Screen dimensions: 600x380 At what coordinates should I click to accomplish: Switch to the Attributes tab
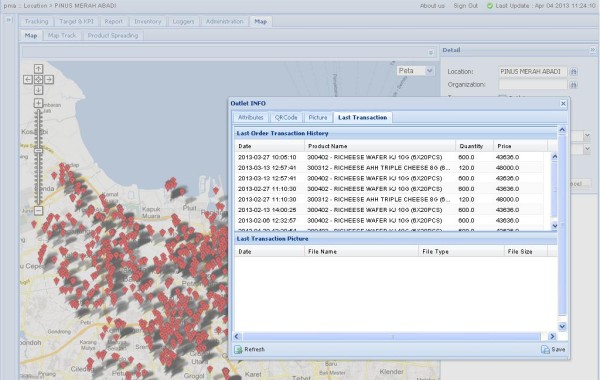(x=251, y=117)
